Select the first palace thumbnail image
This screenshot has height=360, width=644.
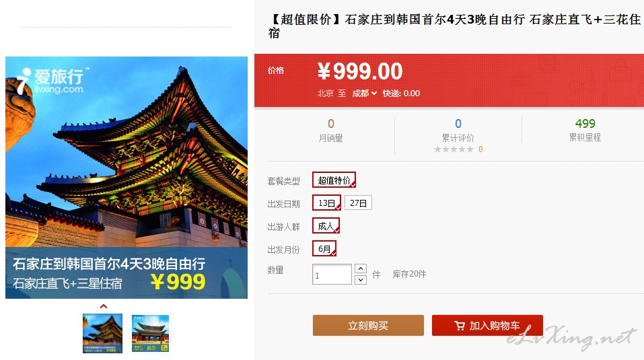point(103,333)
